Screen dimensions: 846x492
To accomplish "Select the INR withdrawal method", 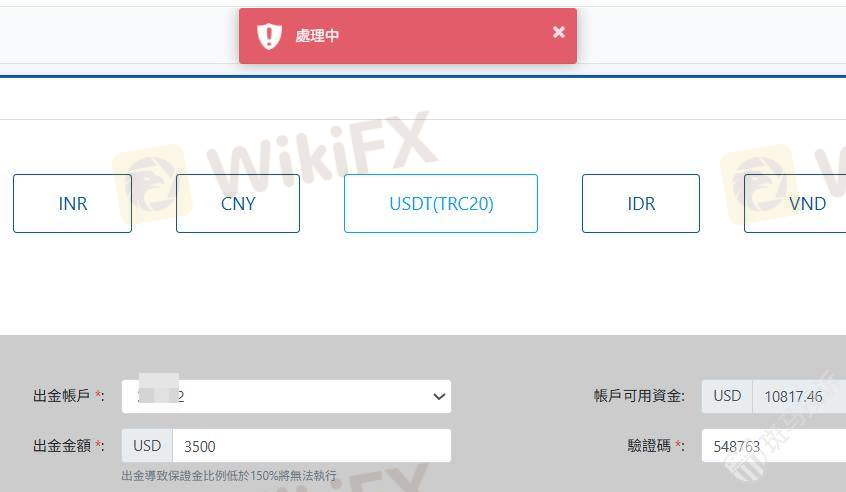I will point(72,203).
